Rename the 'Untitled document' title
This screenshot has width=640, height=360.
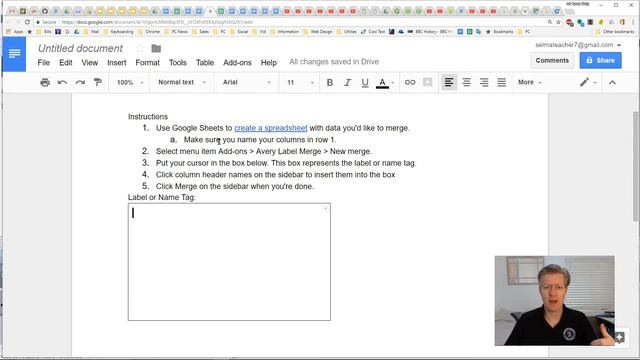[x=80, y=48]
